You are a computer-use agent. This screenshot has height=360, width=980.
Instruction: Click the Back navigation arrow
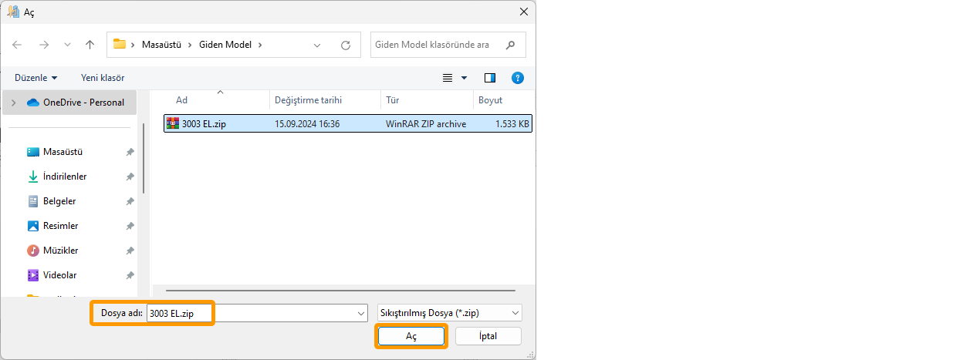click(x=17, y=45)
